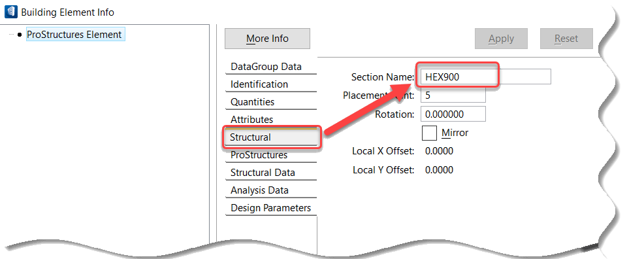Click the Local X Offset value 0.0000

tap(439, 151)
